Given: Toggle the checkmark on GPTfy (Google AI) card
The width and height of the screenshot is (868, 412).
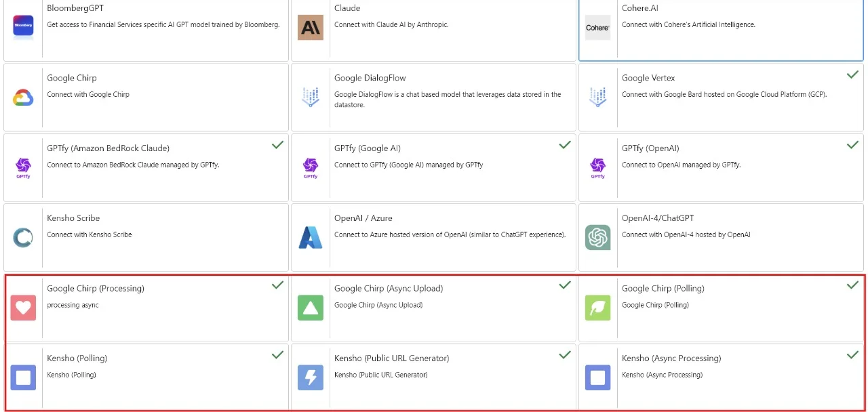Looking at the screenshot, I should 565,144.
